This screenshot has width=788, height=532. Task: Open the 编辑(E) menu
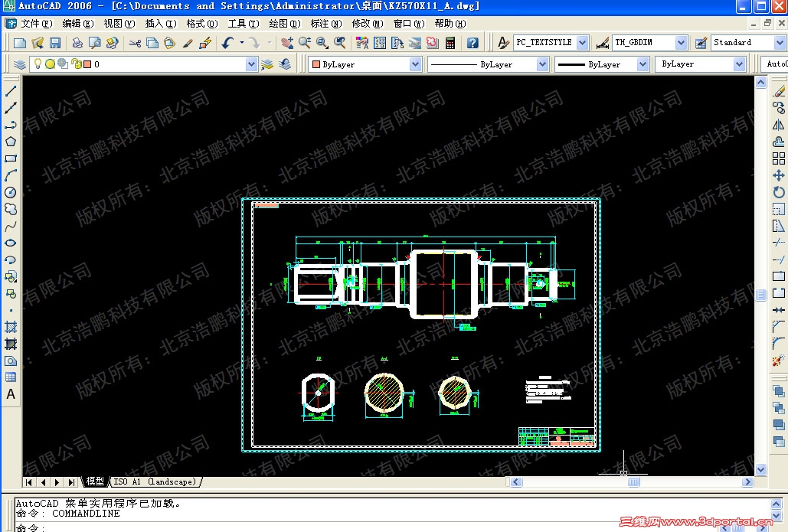pyautogui.click(x=78, y=24)
